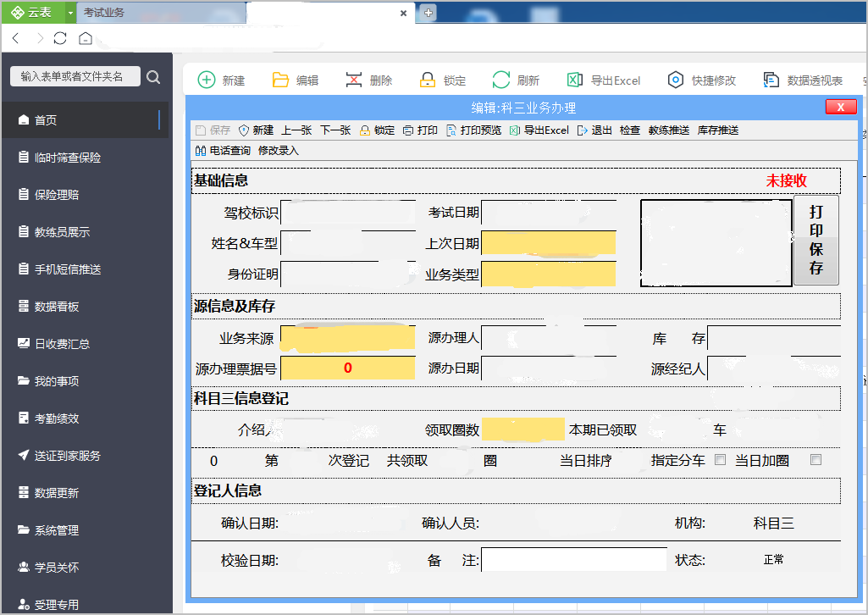
Task: Open the 数据透视表 icon
Action: click(x=771, y=80)
